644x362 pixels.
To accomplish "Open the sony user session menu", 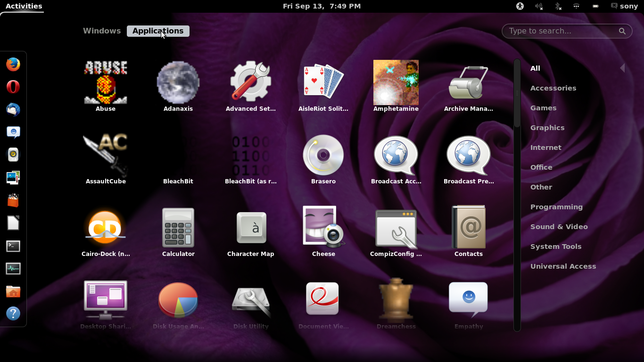I will (624, 6).
